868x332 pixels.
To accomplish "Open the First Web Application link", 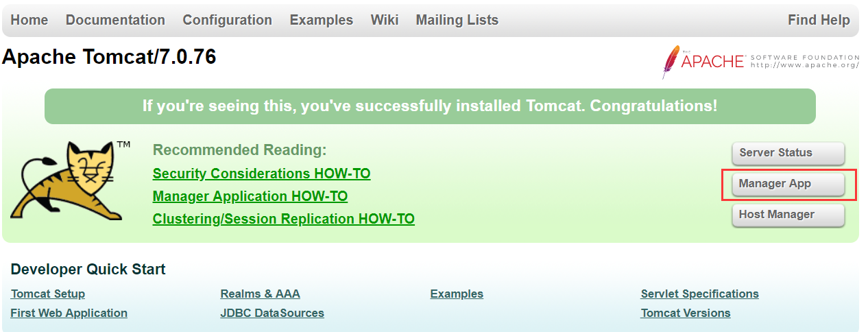I will point(69,313).
